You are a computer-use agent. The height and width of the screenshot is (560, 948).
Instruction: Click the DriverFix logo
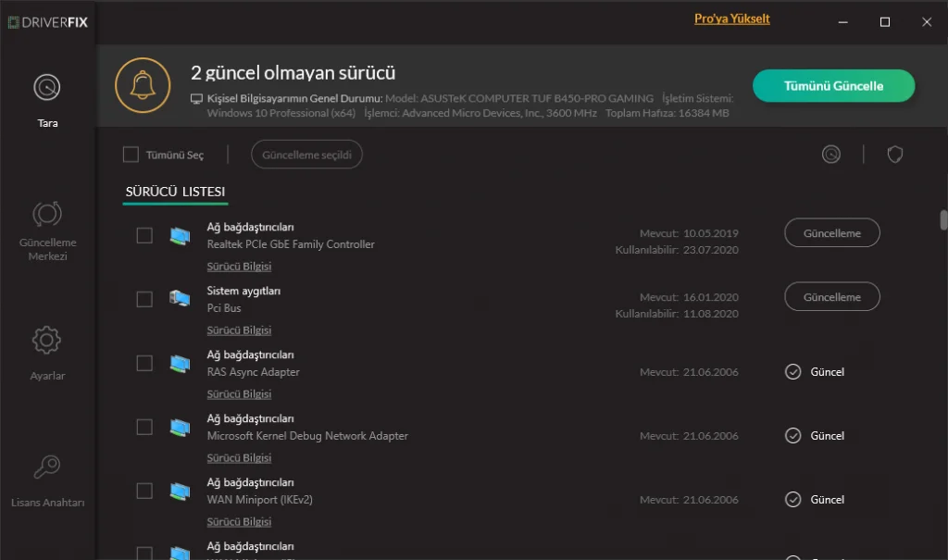pyautogui.click(x=48, y=20)
